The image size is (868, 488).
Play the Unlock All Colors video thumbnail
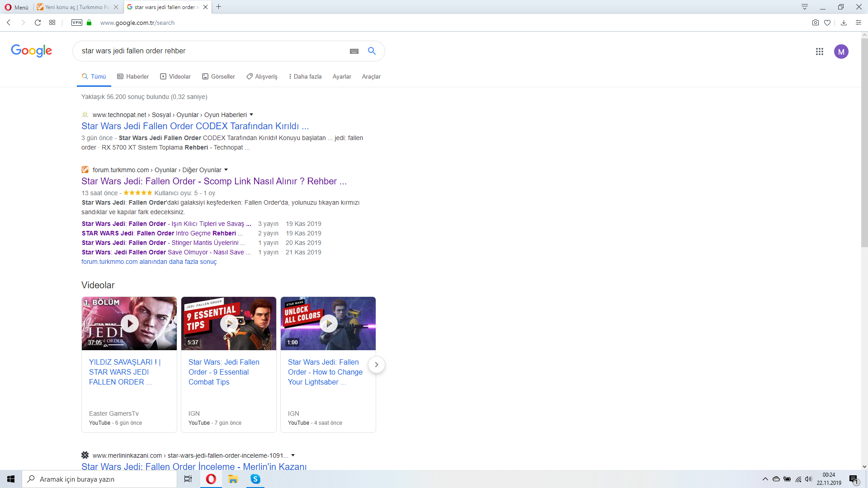click(x=328, y=324)
